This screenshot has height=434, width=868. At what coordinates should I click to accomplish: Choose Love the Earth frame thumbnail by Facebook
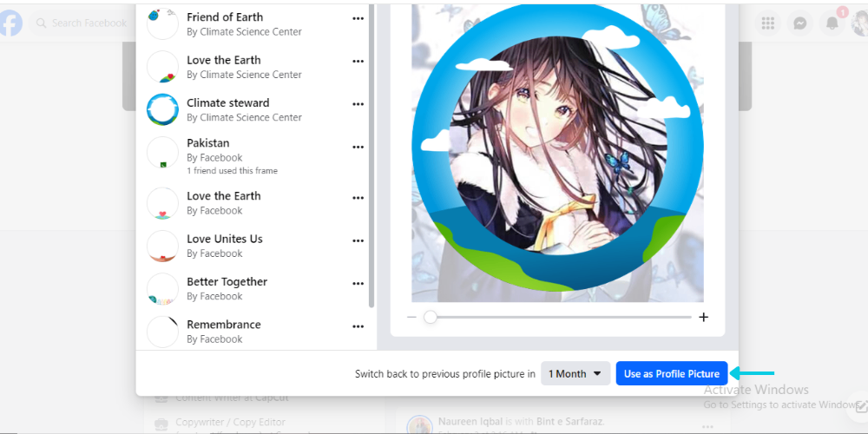click(x=163, y=203)
